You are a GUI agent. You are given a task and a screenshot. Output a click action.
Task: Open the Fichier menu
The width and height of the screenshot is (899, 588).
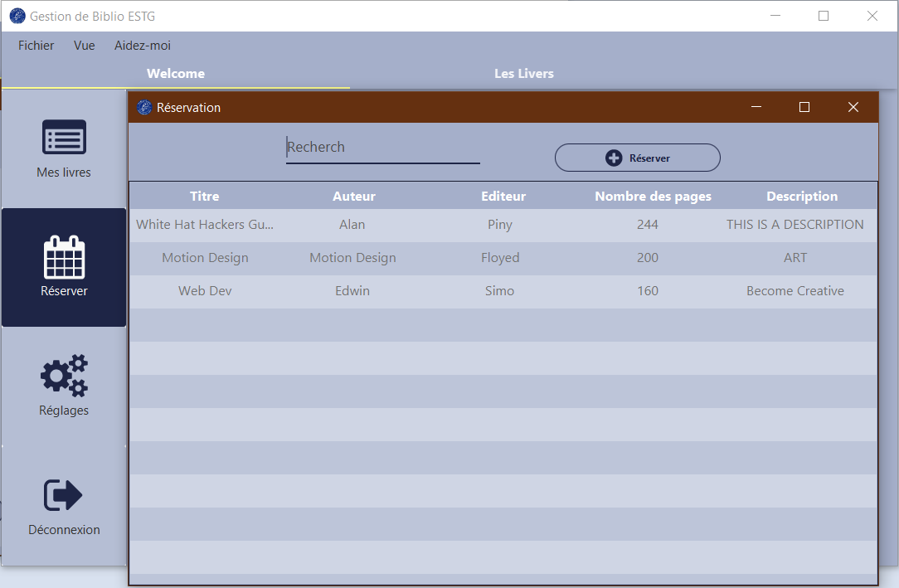pos(36,46)
